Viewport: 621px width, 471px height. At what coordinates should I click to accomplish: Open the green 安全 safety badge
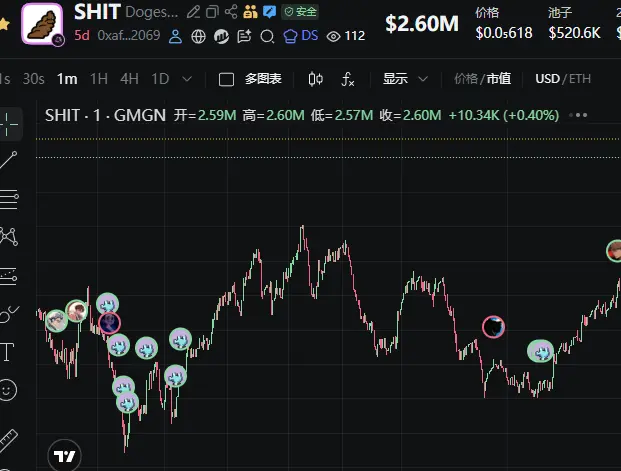[x=300, y=12]
